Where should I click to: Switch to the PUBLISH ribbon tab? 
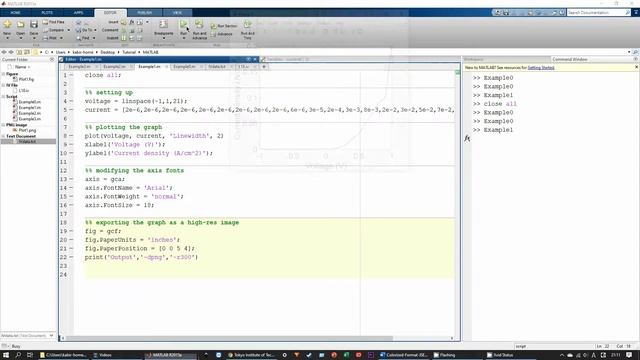pyautogui.click(x=144, y=13)
